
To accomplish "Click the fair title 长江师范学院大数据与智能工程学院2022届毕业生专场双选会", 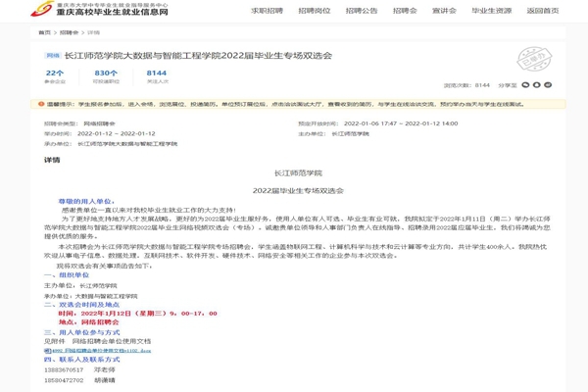I will tap(198, 56).
